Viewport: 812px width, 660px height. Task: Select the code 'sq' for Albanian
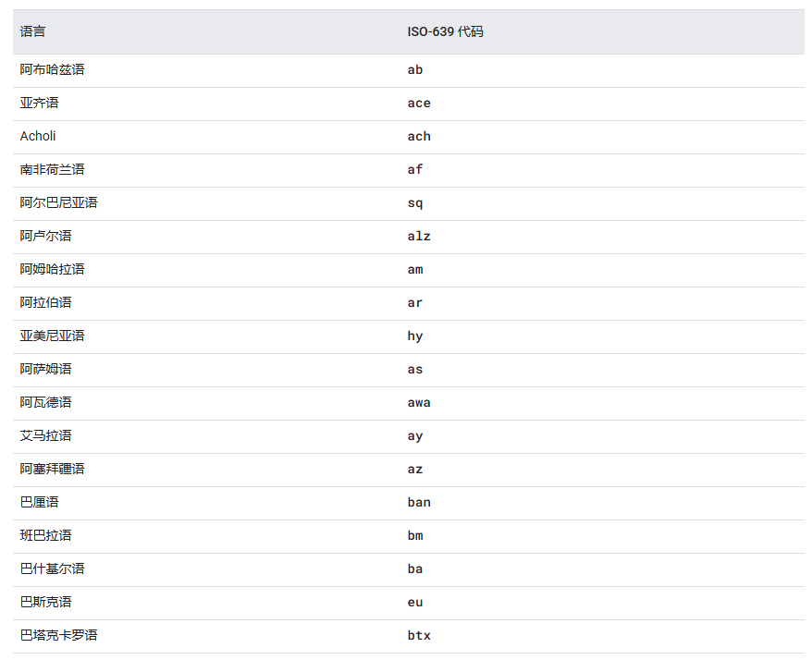tap(415, 202)
